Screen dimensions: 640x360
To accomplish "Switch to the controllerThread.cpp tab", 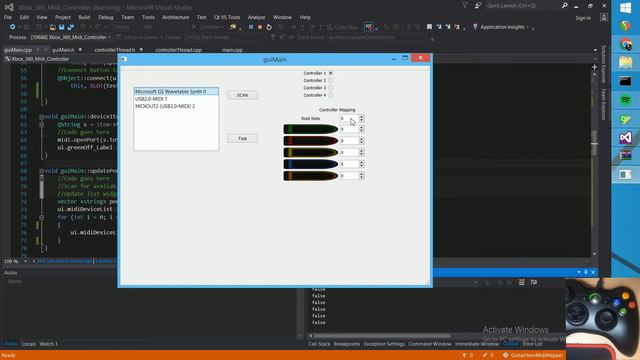I will click(178, 50).
